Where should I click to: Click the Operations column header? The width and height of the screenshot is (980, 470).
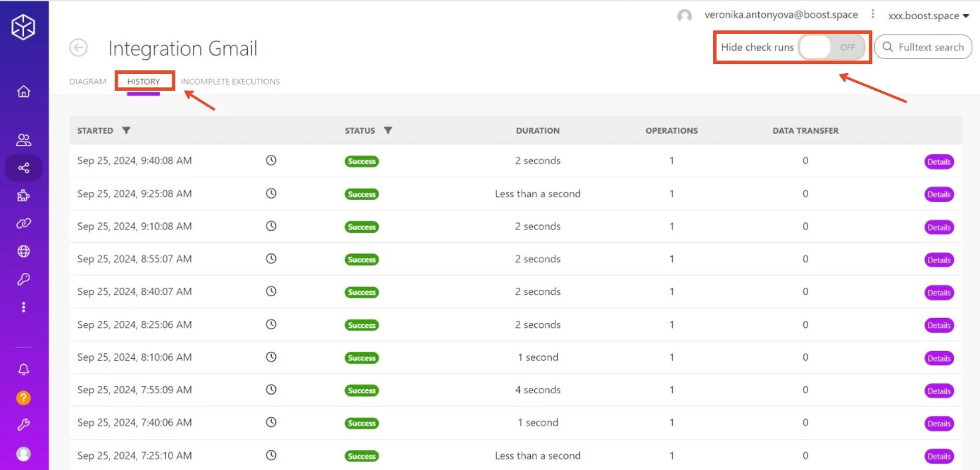coord(672,130)
